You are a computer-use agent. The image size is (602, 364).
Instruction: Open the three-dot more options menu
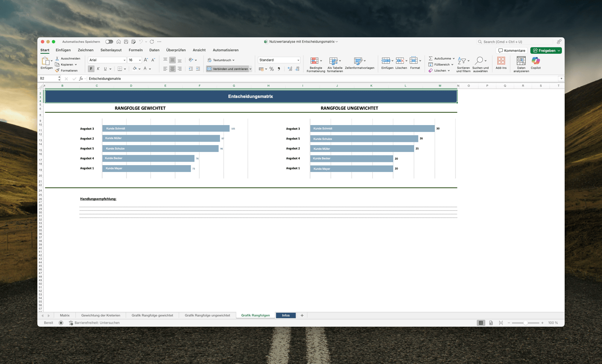click(159, 42)
